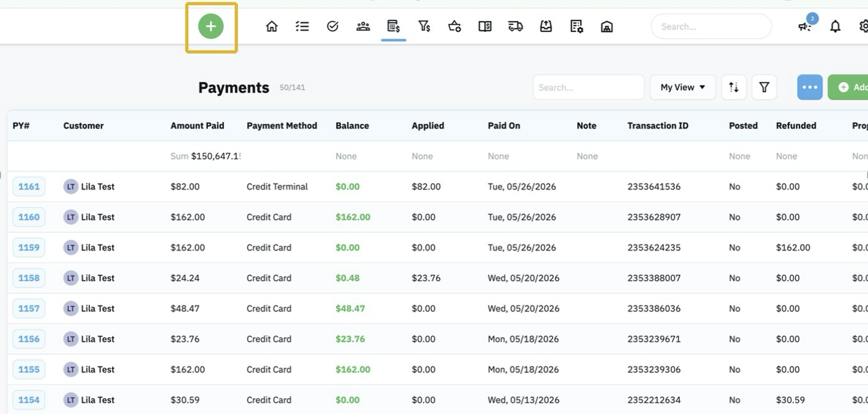Screen dimensions: 868x414
Task: Click the Payment Method column header
Action: tap(282, 126)
